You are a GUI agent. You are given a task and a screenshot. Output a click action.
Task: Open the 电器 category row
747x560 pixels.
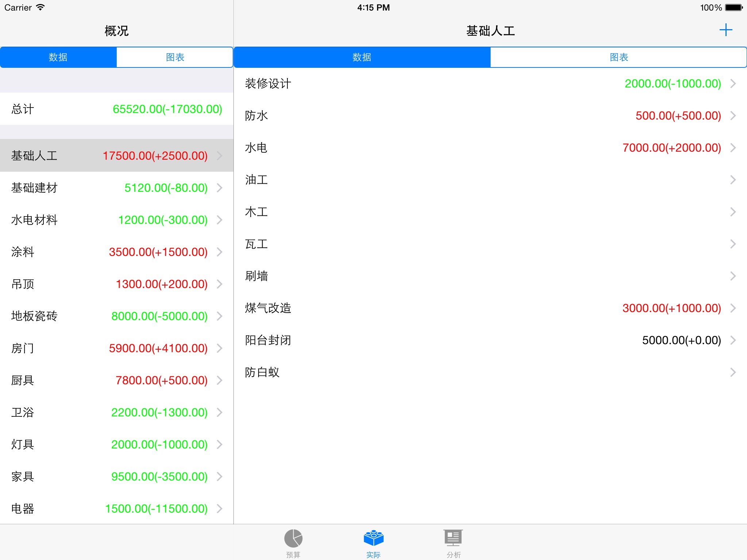(117, 509)
